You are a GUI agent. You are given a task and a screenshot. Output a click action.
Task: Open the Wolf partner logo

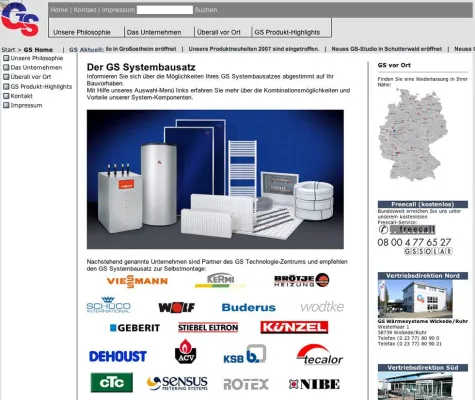coord(176,307)
